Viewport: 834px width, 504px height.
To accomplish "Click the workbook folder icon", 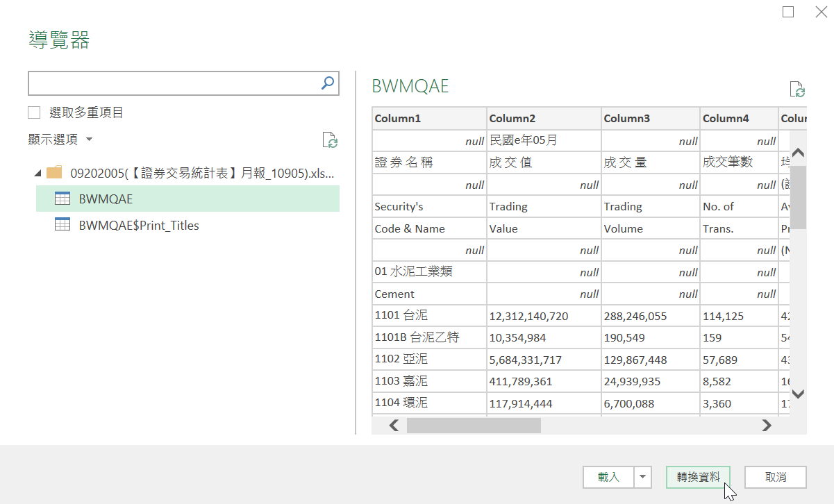I will point(54,172).
